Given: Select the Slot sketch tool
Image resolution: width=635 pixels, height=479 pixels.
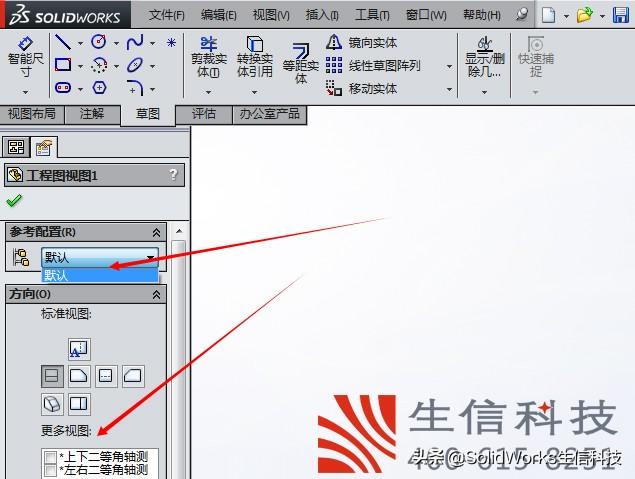Looking at the screenshot, I should [x=63, y=87].
